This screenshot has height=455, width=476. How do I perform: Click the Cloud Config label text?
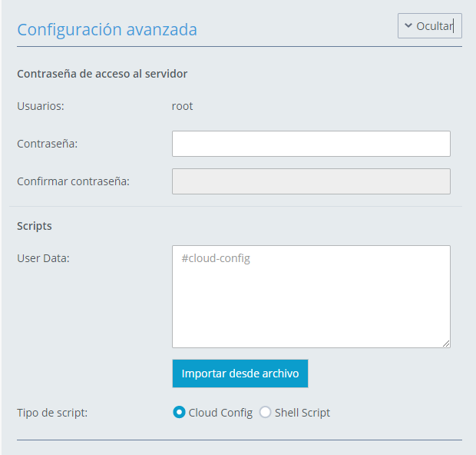(220, 413)
